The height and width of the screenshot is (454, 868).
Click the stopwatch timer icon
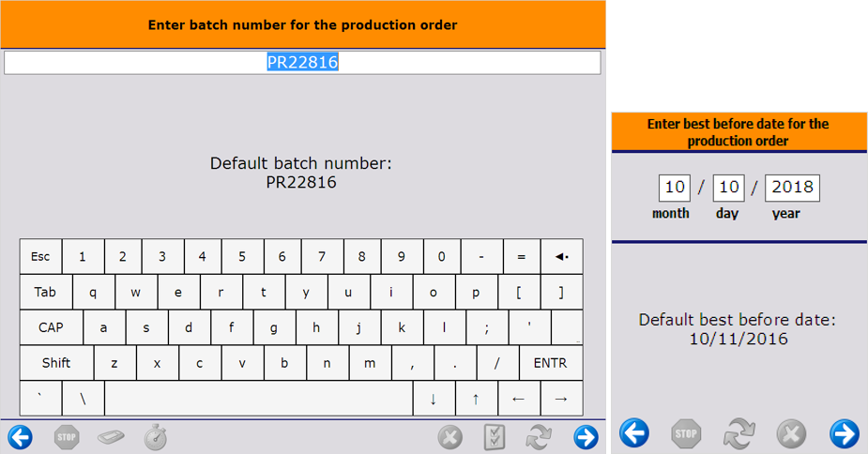155,436
